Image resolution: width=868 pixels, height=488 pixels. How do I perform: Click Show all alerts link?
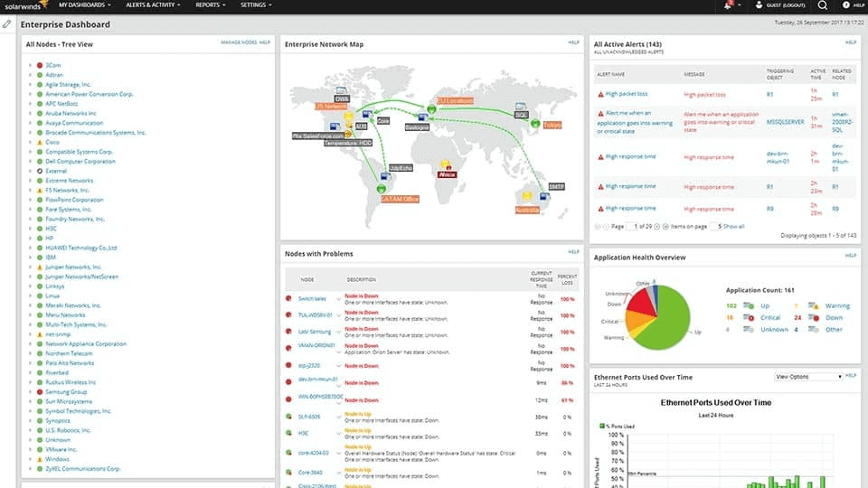click(x=733, y=226)
